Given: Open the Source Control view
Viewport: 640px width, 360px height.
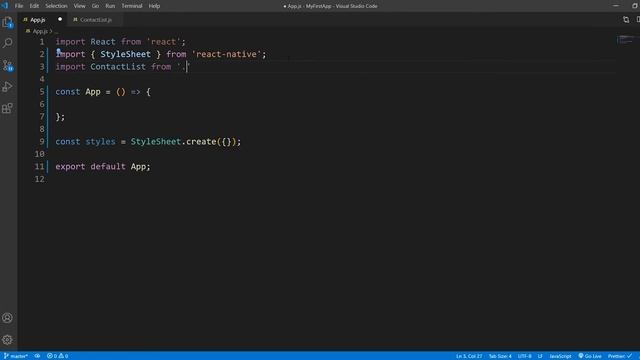Looking at the screenshot, I should click(x=8, y=65).
